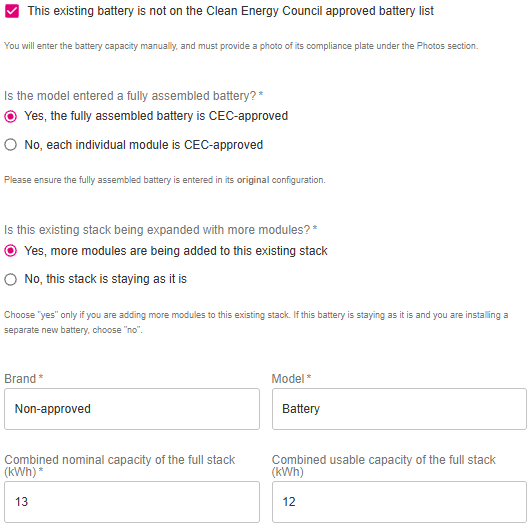Select 'Yes, the fully assembled battery is CEC-approved'

pyautogui.click(x=10, y=116)
